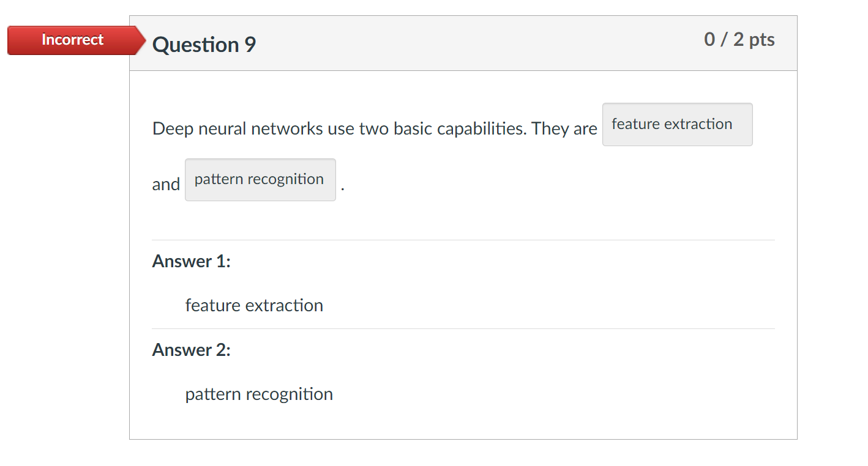Click the word and between the answer boxes

pos(166,183)
